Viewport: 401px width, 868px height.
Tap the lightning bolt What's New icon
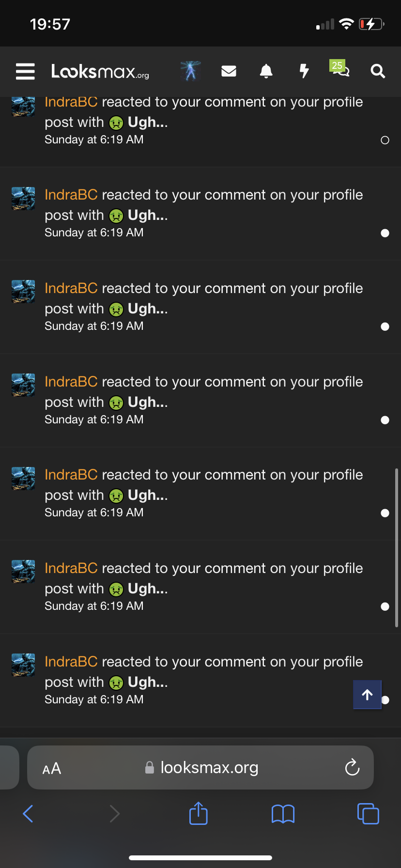tap(304, 71)
